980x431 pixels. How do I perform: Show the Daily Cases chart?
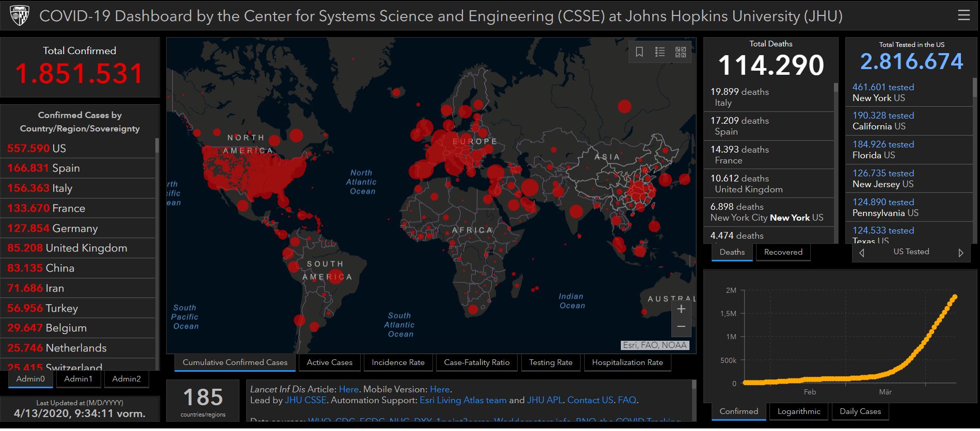(x=860, y=411)
